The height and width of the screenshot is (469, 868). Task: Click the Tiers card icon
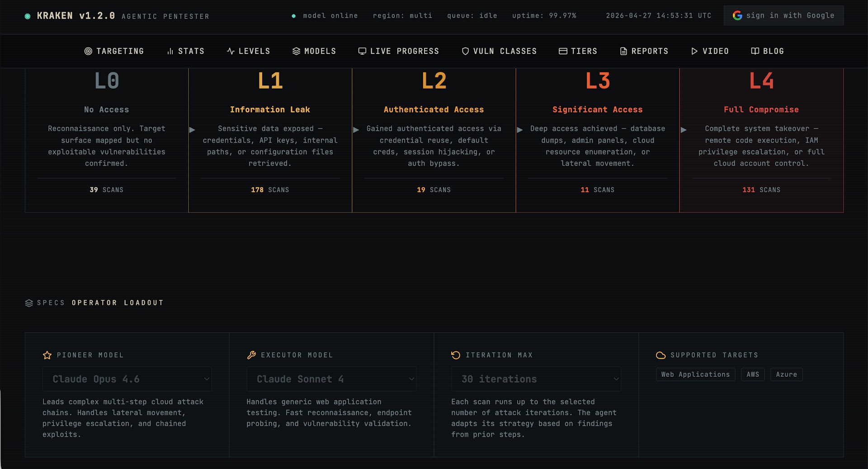[563, 51]
